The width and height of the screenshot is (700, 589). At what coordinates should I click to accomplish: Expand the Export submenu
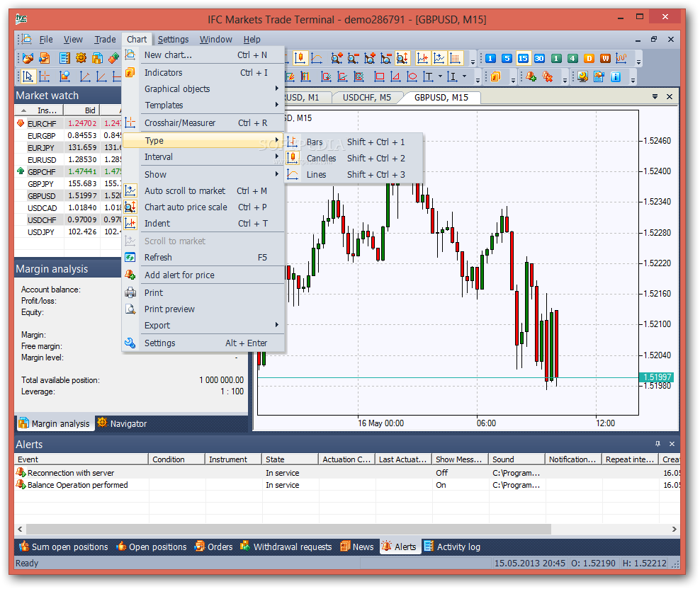[x=203, y=325]
